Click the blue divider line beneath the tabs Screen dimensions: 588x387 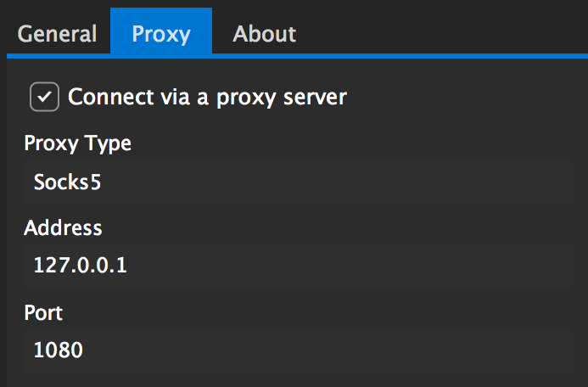pyautogui.click(x=297, y=56)
